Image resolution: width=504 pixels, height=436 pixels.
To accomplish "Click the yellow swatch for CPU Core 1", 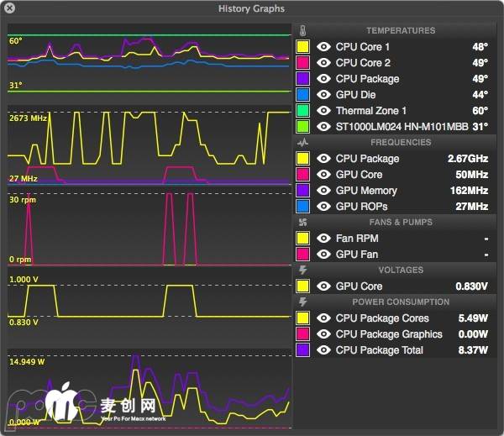I will click(x=302, y=47).
